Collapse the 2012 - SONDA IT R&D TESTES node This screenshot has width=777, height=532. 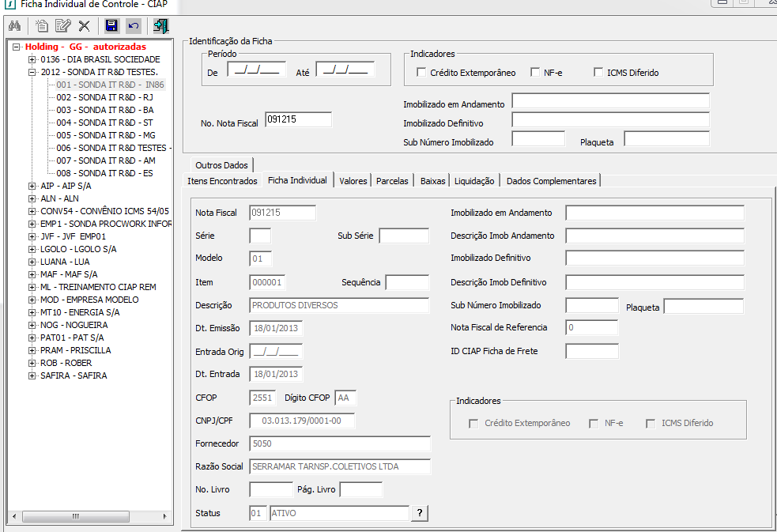[x=32, y=72]
